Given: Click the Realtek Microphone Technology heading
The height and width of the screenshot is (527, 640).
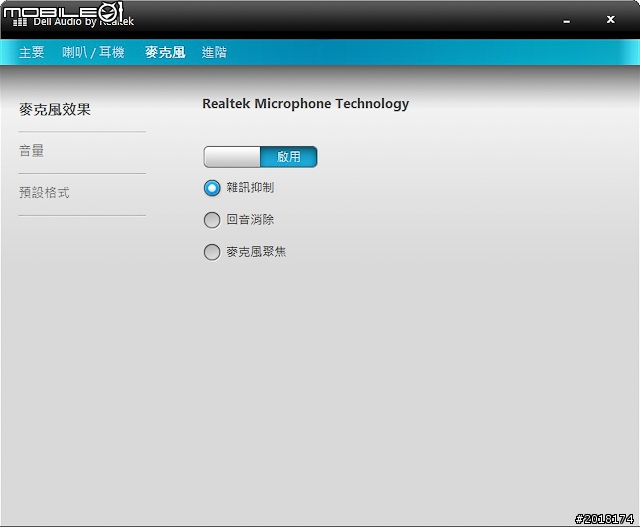Looking at the screenshot, I should [305, 104].
